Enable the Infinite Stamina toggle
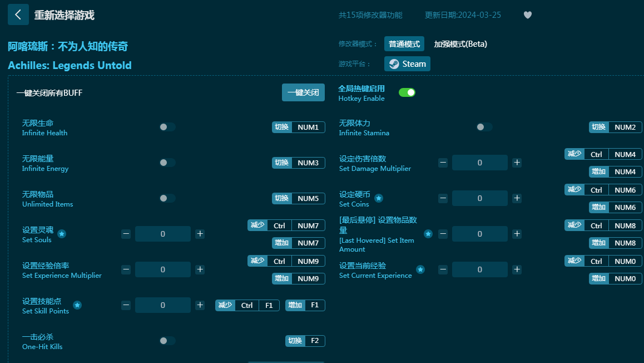Screen dimensions: 644x363 [484, 127]
